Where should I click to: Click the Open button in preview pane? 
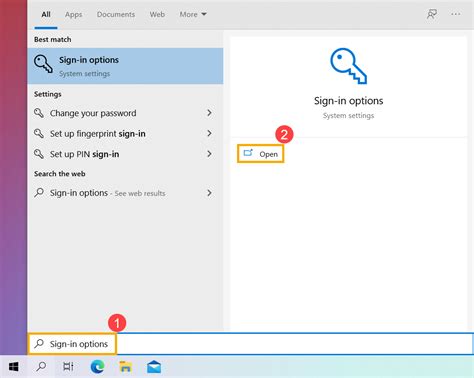(261, 154)
